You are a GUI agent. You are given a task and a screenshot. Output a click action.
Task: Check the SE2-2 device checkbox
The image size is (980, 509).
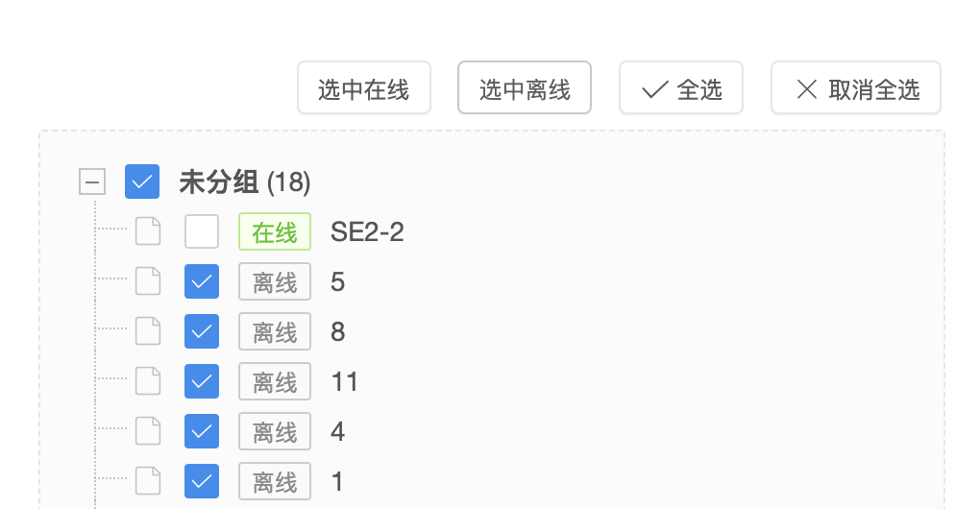[x=202, y=231]
